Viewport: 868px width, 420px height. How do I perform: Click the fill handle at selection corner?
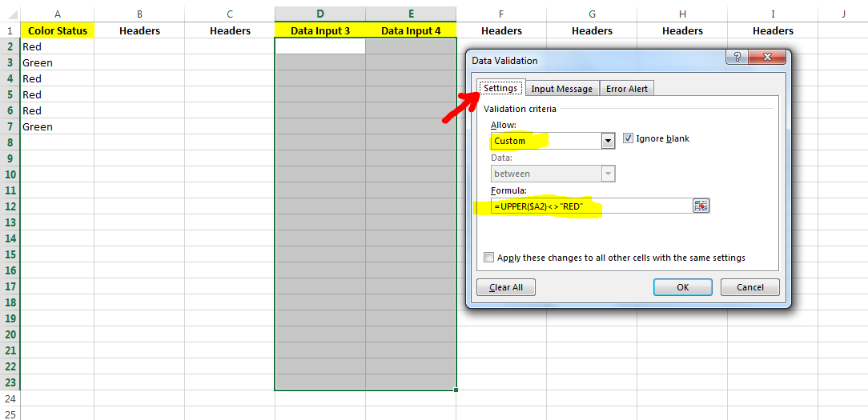pos(456,390)
